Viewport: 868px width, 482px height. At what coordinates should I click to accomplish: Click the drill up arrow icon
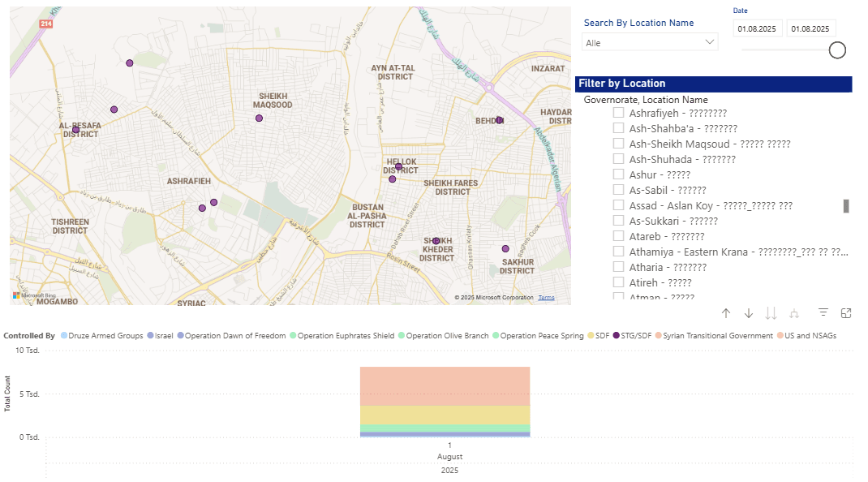(726, 313)
